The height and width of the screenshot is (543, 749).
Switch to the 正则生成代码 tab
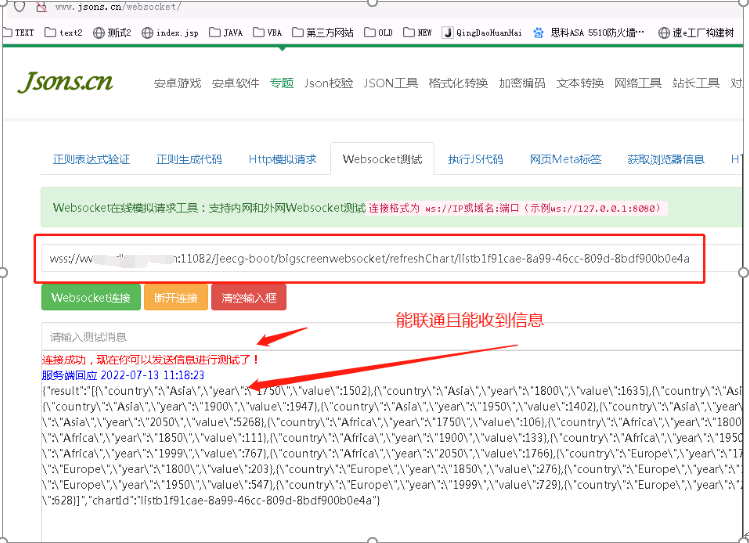(189, 159)
